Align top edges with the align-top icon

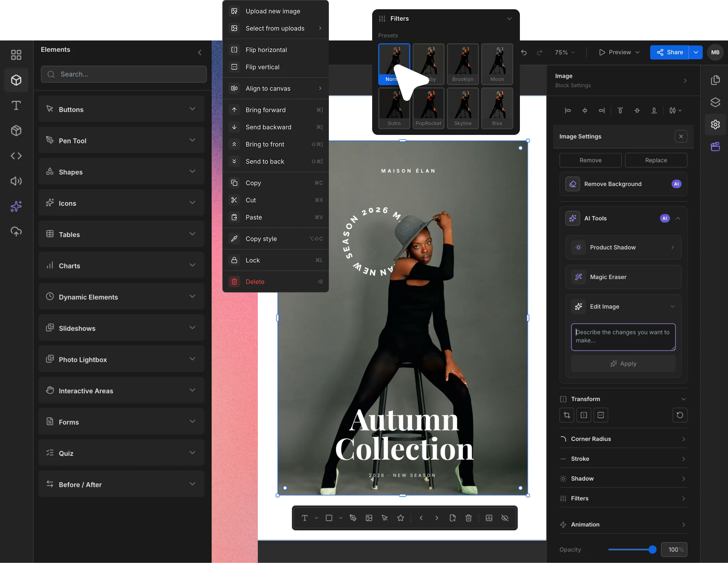pos(620,110)
